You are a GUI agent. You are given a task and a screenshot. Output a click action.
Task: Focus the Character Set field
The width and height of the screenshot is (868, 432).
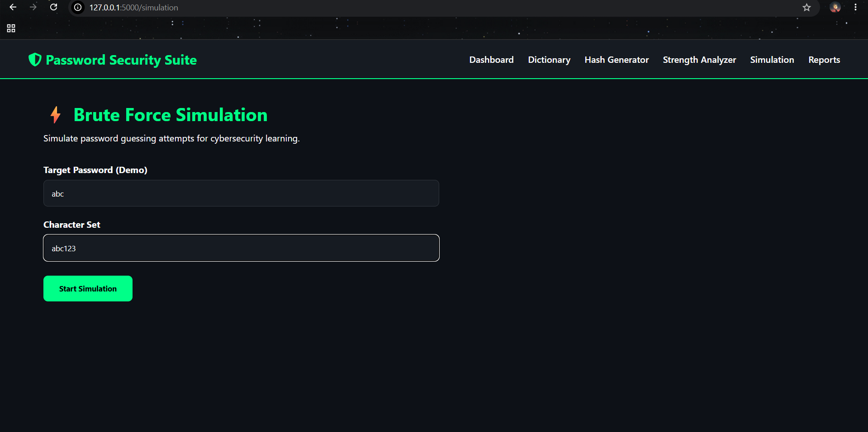coord(241,248)
